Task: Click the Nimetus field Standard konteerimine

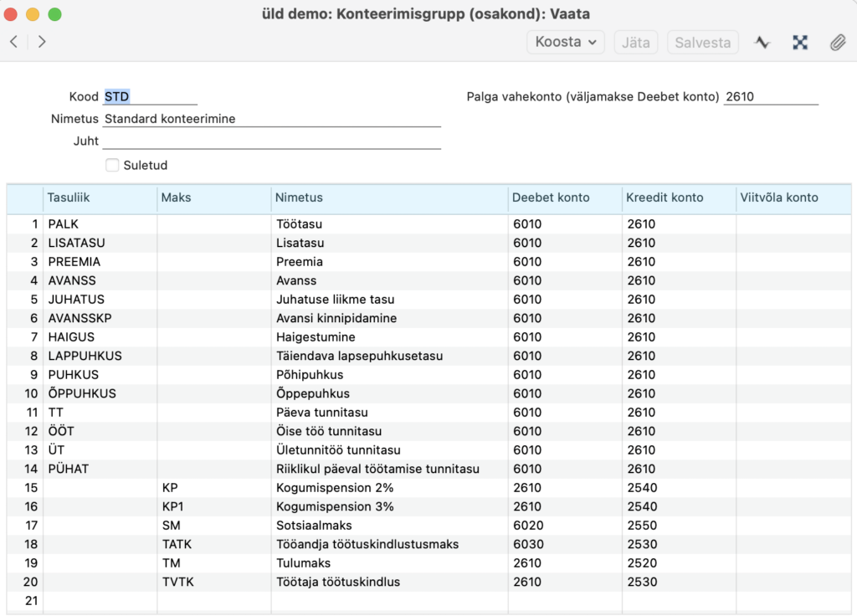Action: tap(271, 119)
